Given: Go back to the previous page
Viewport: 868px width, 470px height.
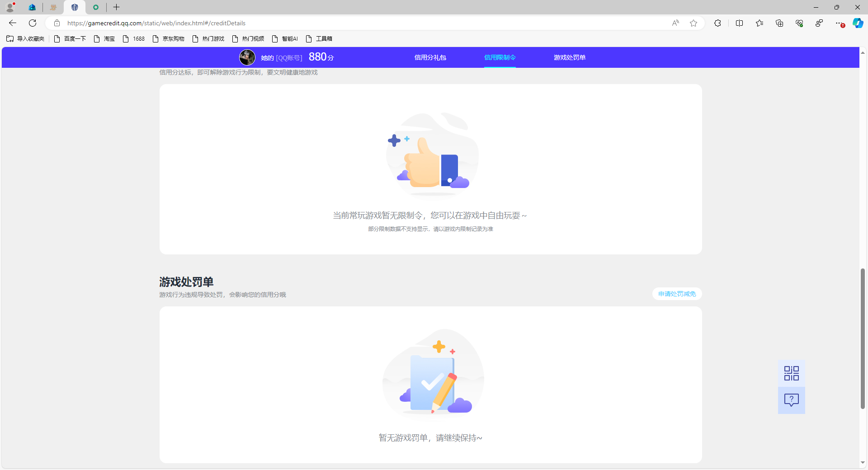Looking at the screenshot, I should point(13,23).
